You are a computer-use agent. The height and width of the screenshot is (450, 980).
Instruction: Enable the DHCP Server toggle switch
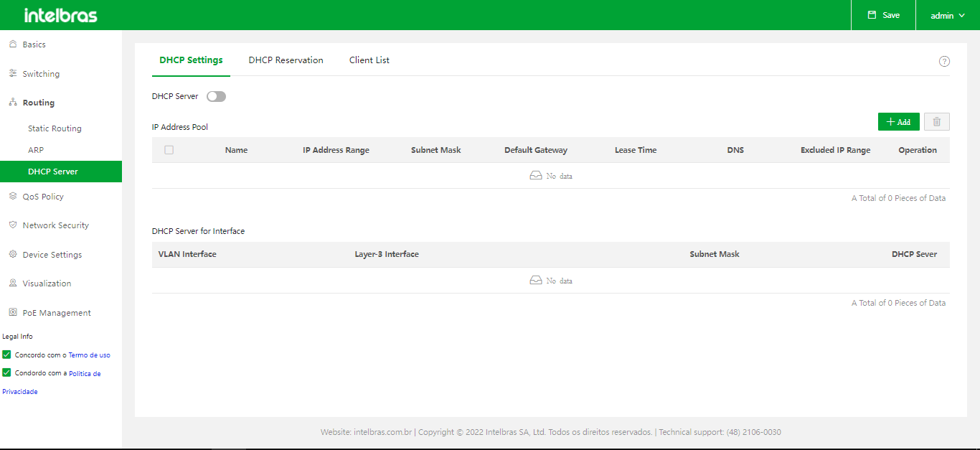point(216,96)
